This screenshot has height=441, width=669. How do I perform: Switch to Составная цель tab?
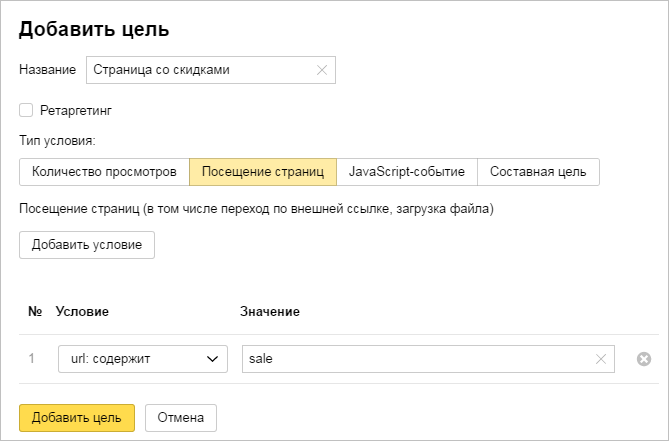pyautogui.click(x=538, y=172)
